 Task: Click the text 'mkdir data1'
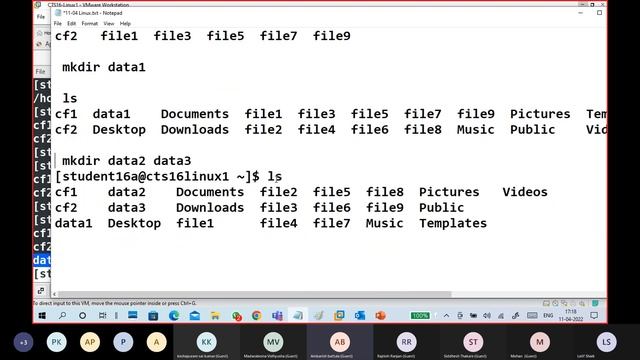pos(104,67)
